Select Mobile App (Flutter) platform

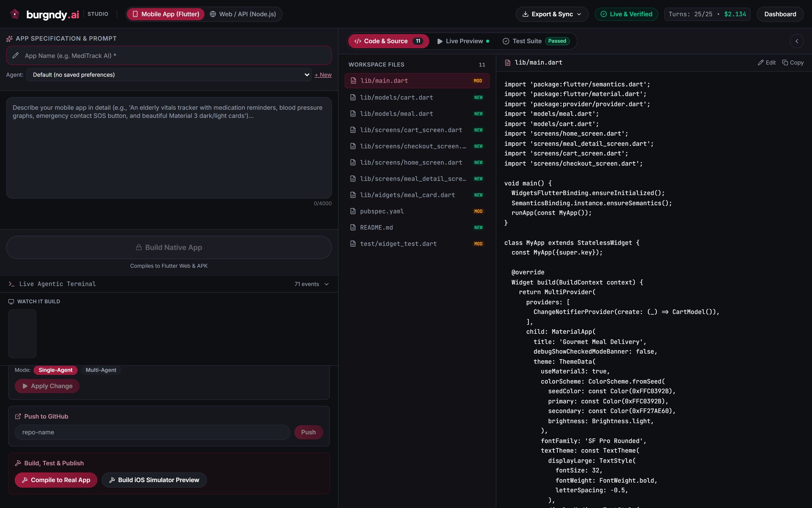[166, 14]
